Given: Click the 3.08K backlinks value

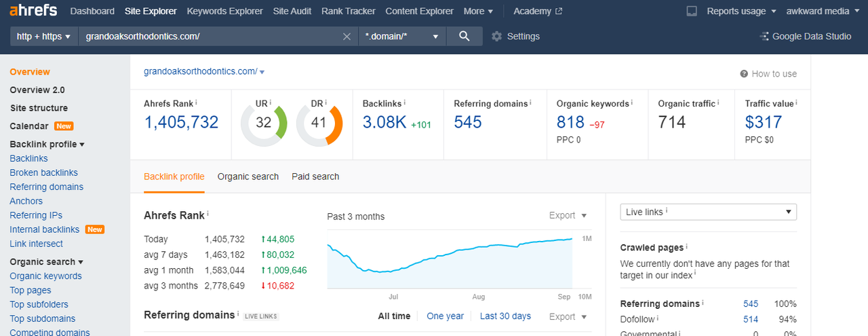Looking at the screenshot, I should click(x=384, y=122).
